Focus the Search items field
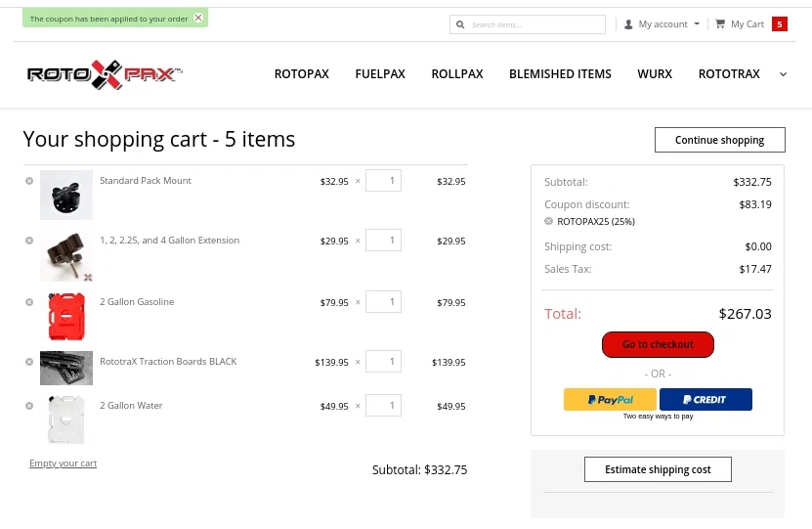The image size is (812, 529). click(528, 24)
